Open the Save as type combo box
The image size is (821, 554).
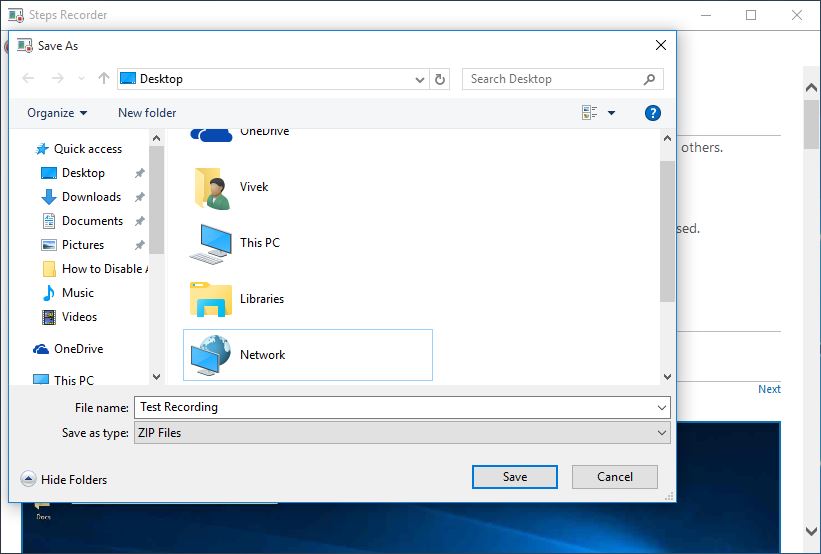tap(402, 433)
